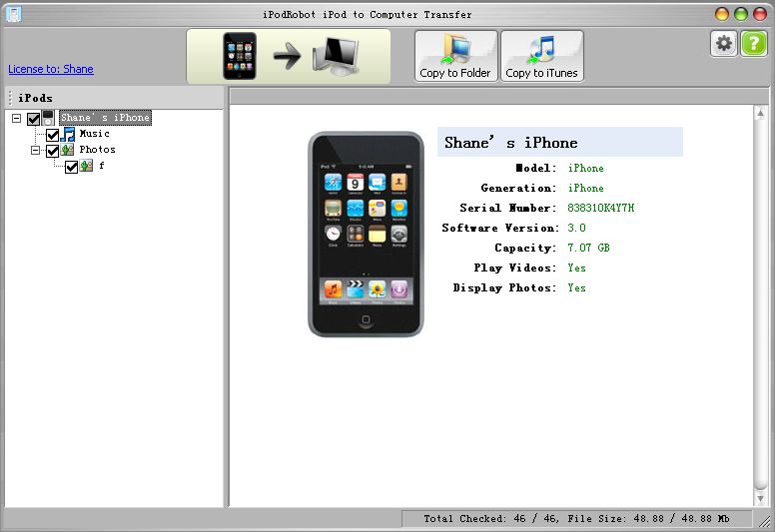This screenshot has height=532, width=775.
Task: Click Copy to iTunes button
Action: coord(541,56)
